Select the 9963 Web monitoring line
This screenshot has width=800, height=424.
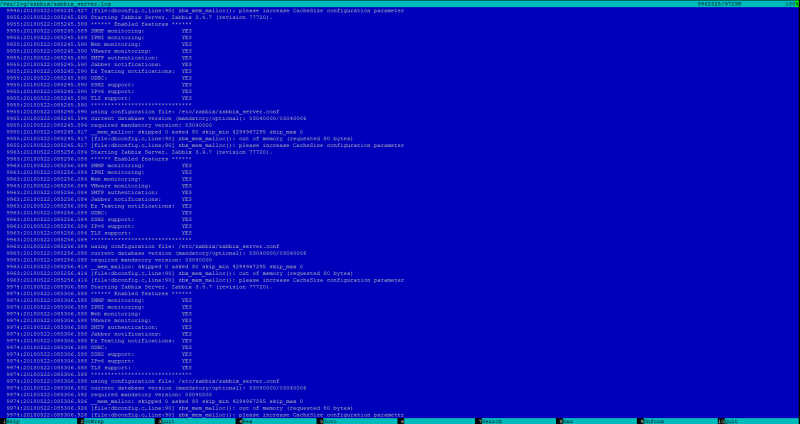[99, 179]
